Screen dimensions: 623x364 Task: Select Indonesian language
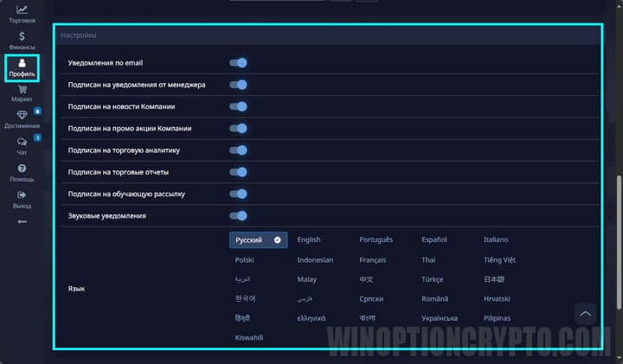[x=315, y=260]
